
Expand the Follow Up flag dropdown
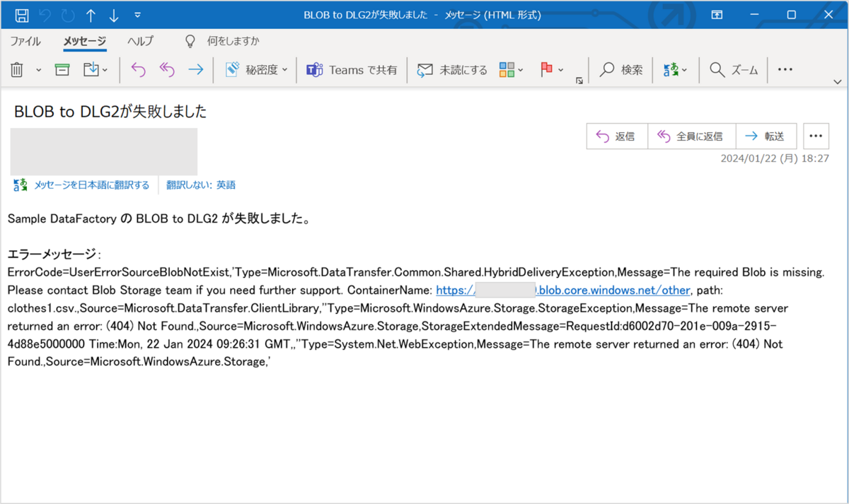(561, 70)
